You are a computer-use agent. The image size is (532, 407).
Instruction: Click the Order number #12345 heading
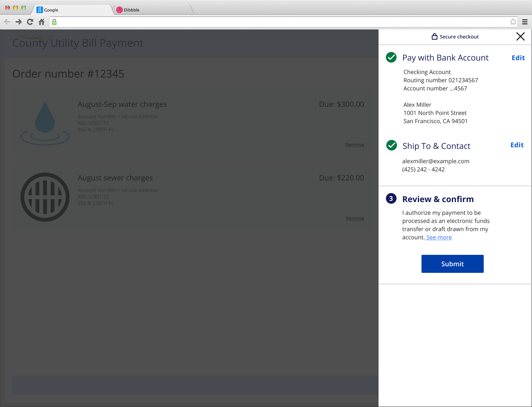[x=68, y=74]
